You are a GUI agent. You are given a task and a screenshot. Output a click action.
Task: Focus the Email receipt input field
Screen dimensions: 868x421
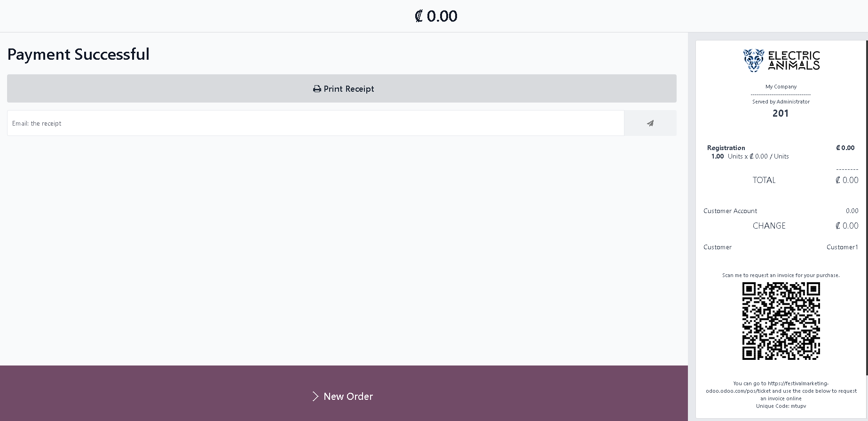[315, 123]
